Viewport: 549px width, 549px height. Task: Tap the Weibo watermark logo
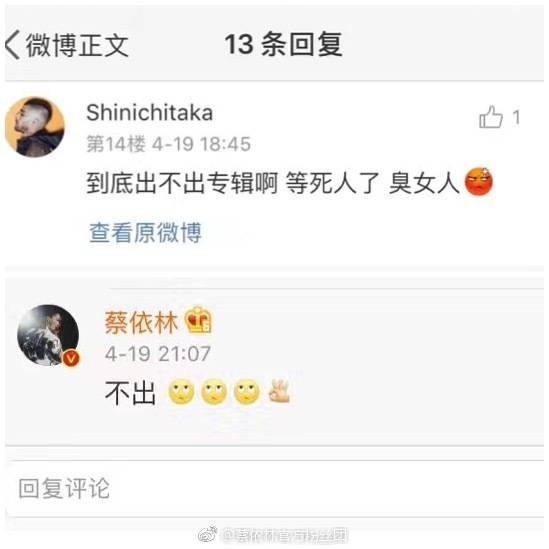(207, 535)
